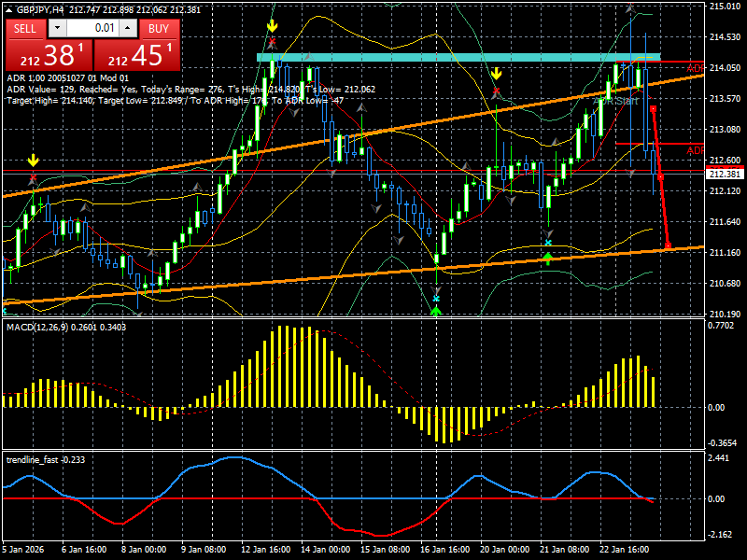
Task: Click the 2.441 trendline scale value
Action: [x=719, y=457]
